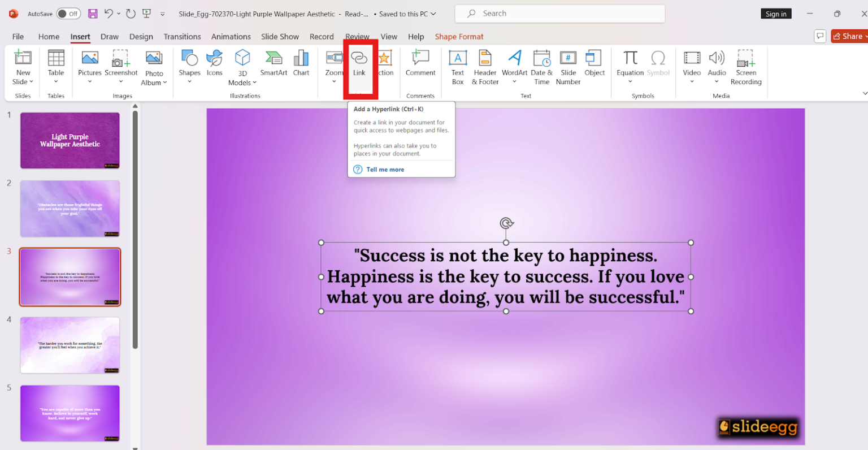
Task: Click the Tell me more hyperlink
Action: [x=385, y=170]
